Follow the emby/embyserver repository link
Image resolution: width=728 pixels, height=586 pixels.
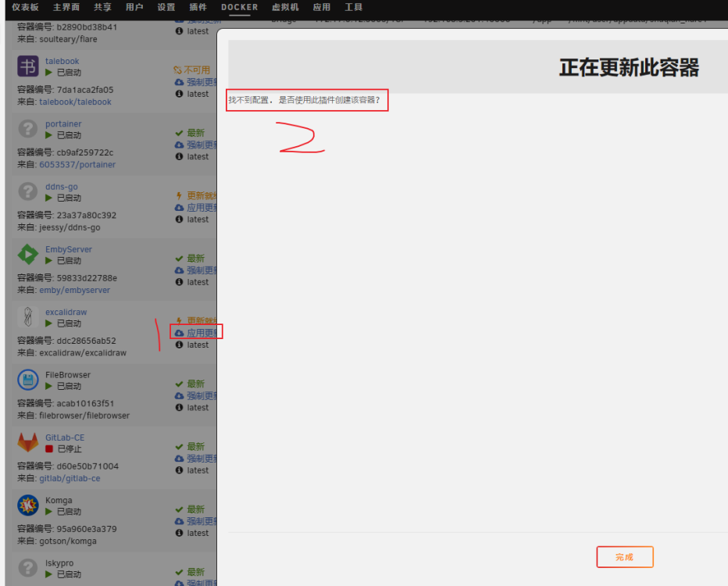coord(74,290)
